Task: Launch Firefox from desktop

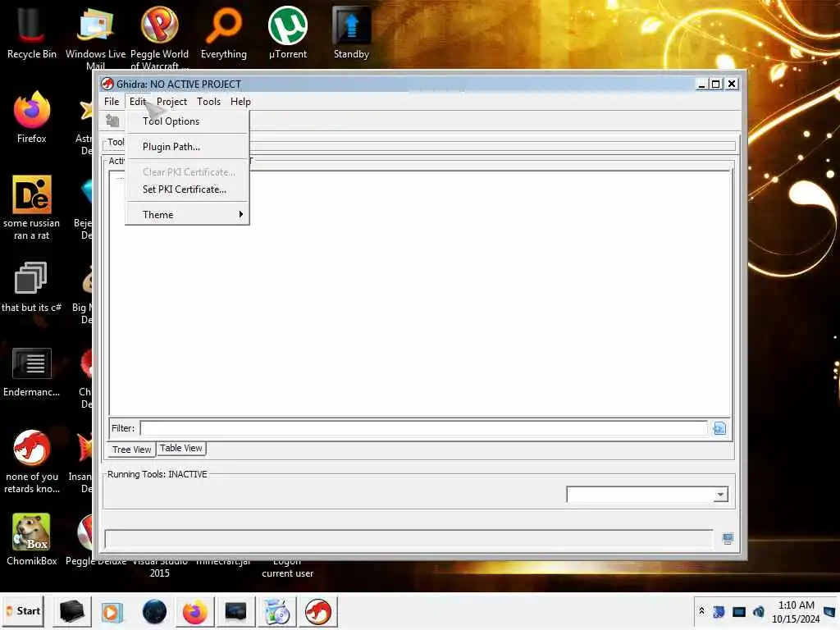Action: tap(32, 117)
